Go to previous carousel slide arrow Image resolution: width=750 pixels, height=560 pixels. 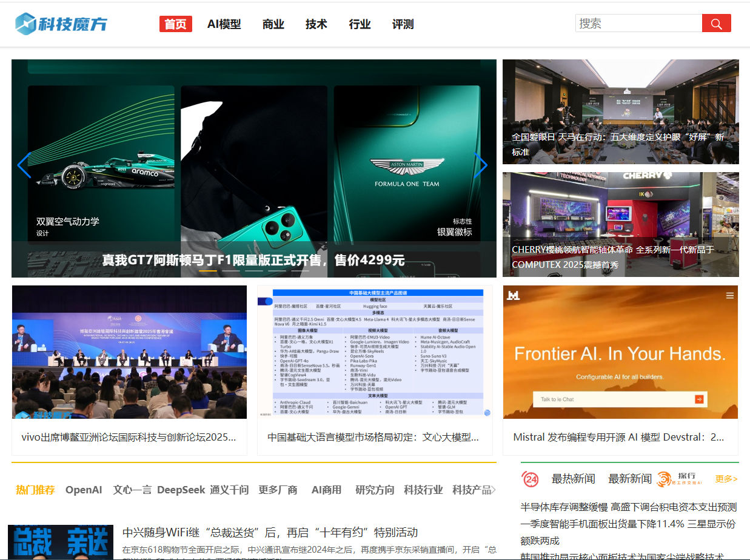[x=24, y=165]
